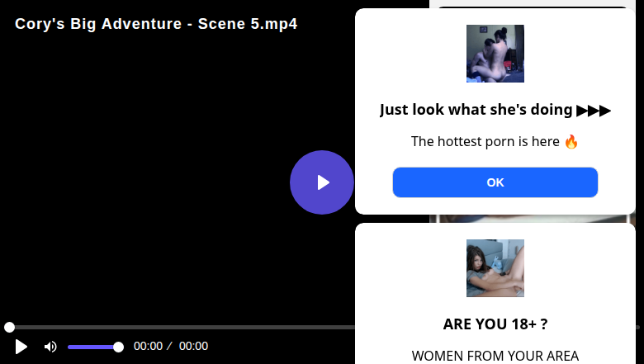
Task: Open the thumbnail above ARE YOU 18+
Action: [495, 268]
